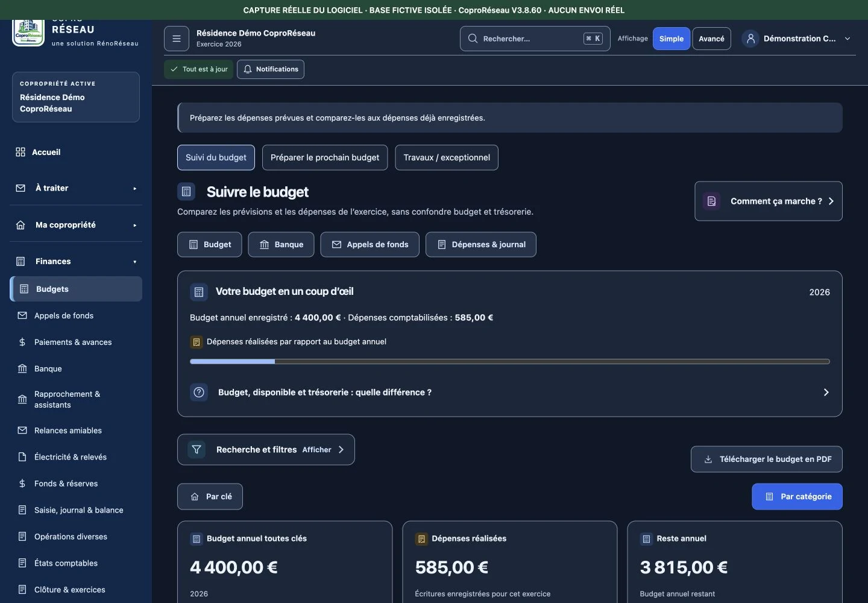Expand the Ma copropriété sidebar section
This screenshot has height=603, width=868.
tap(76, 225)
